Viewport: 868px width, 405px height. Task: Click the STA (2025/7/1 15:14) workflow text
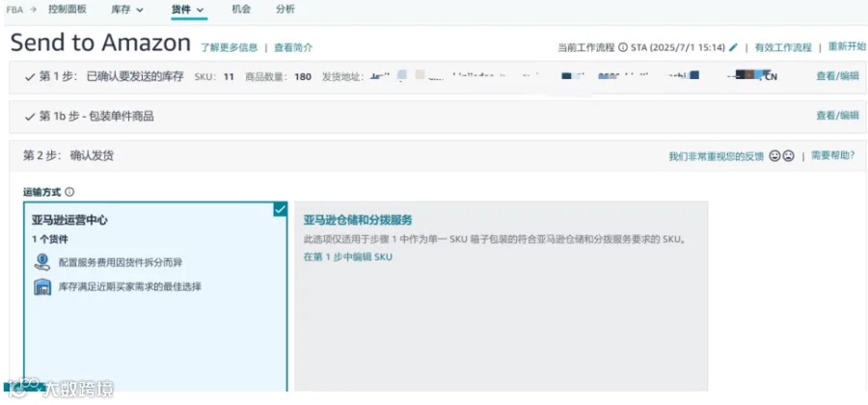click(678, 47)
